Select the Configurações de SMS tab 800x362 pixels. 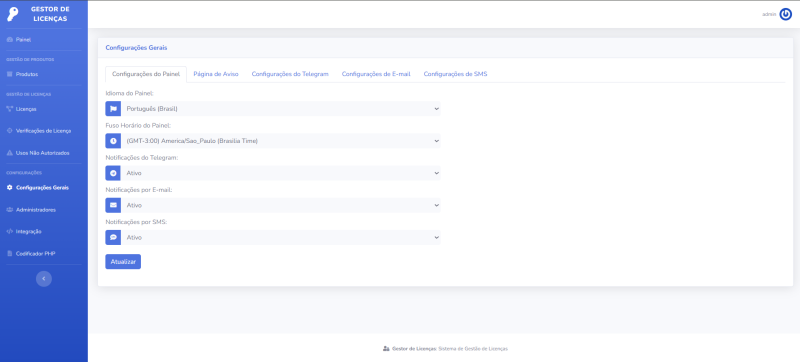coord(455,74)
